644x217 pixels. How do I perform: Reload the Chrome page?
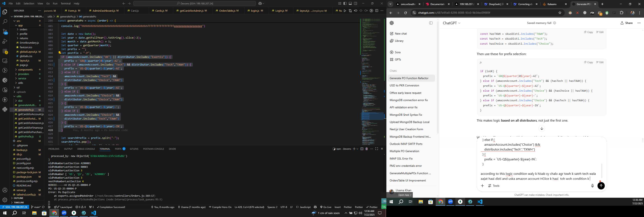[x=406, y=13]
